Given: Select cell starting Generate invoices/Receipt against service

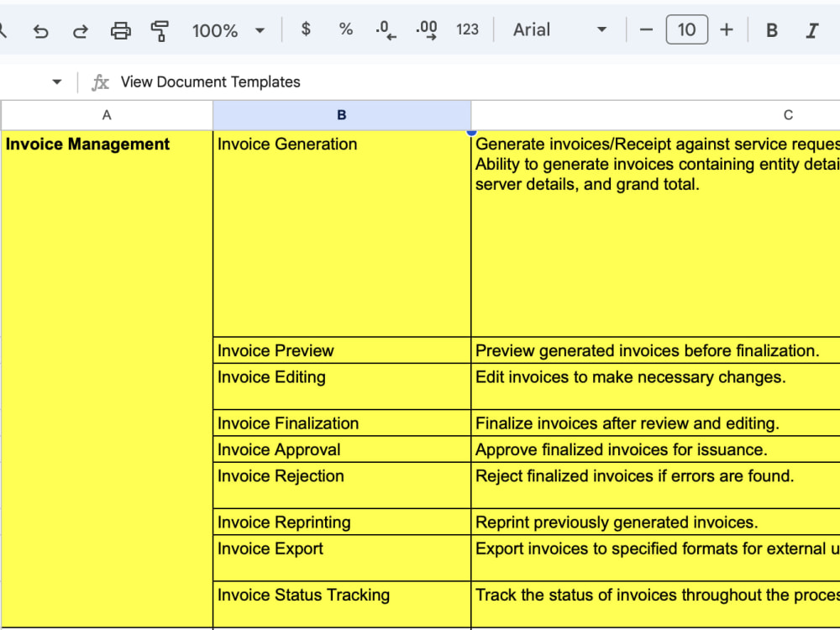Looking at the screenshot, I should click(x=656, y=234).
